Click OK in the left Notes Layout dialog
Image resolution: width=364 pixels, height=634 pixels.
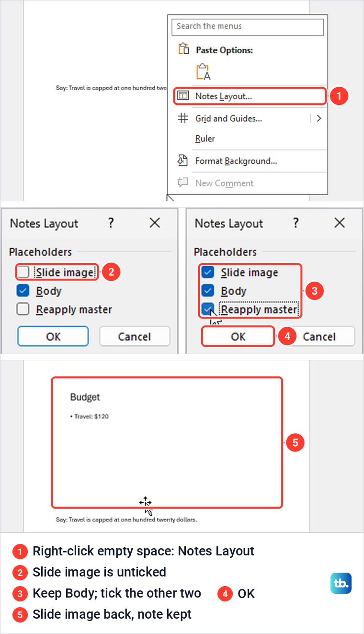click(53, 336)
